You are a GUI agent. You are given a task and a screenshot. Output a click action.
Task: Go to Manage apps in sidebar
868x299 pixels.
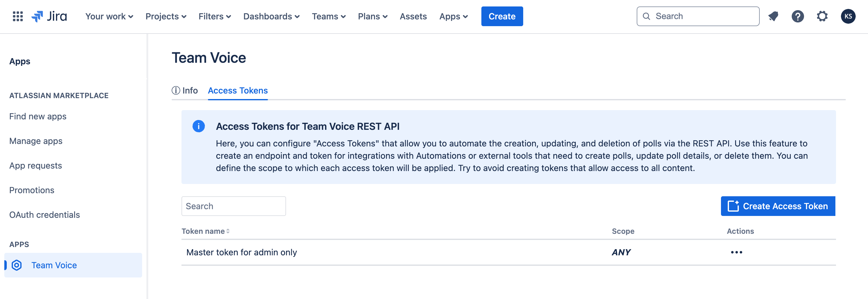36,141
